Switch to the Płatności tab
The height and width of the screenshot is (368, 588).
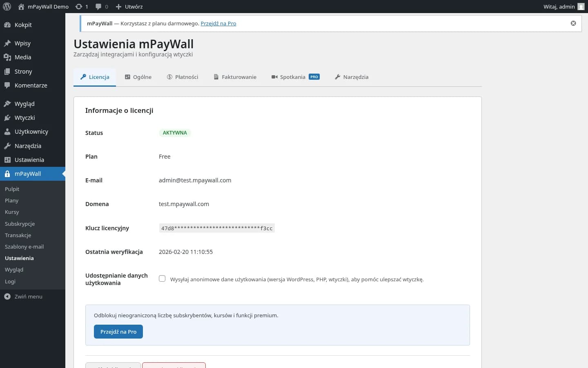pos(183,77)
